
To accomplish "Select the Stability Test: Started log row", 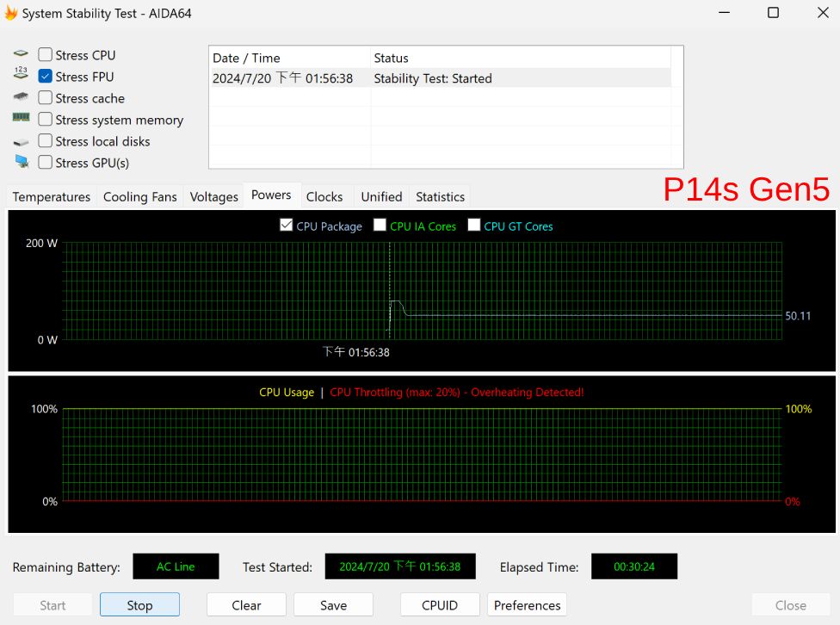I will pyautogui.click(x=440, y=78).
